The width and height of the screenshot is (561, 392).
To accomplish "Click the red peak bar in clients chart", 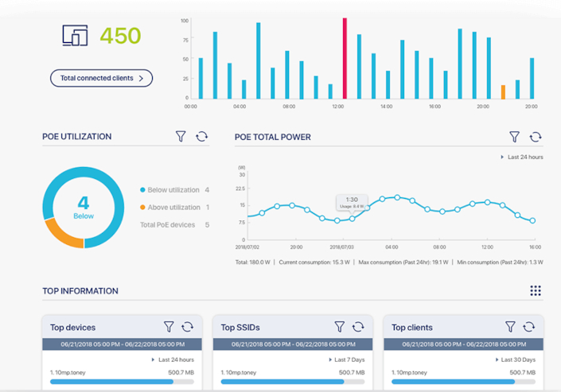I will [345, 59].
